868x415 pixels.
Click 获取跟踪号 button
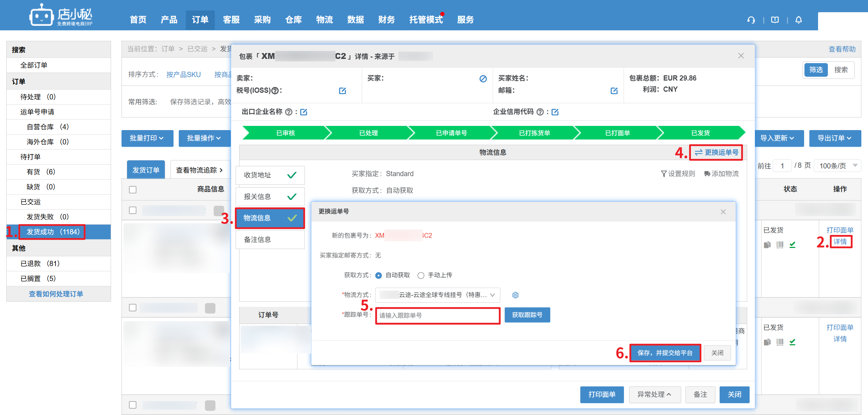click(527, 315)
